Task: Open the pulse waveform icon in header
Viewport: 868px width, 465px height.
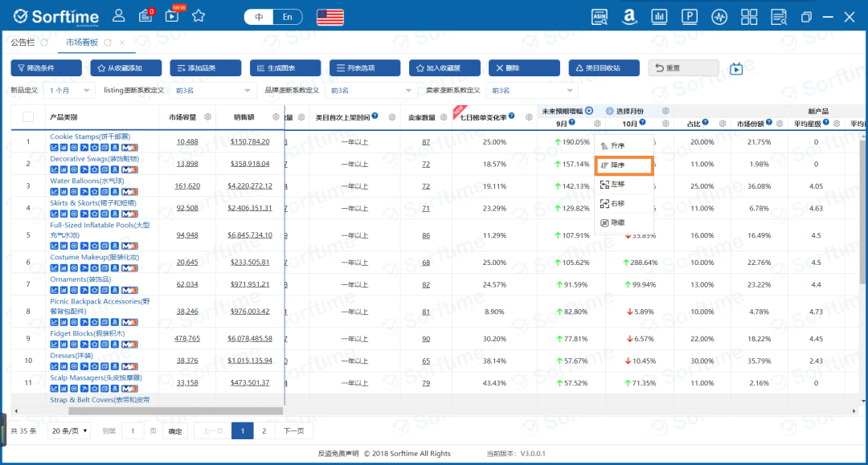Action: coord(719,17)
